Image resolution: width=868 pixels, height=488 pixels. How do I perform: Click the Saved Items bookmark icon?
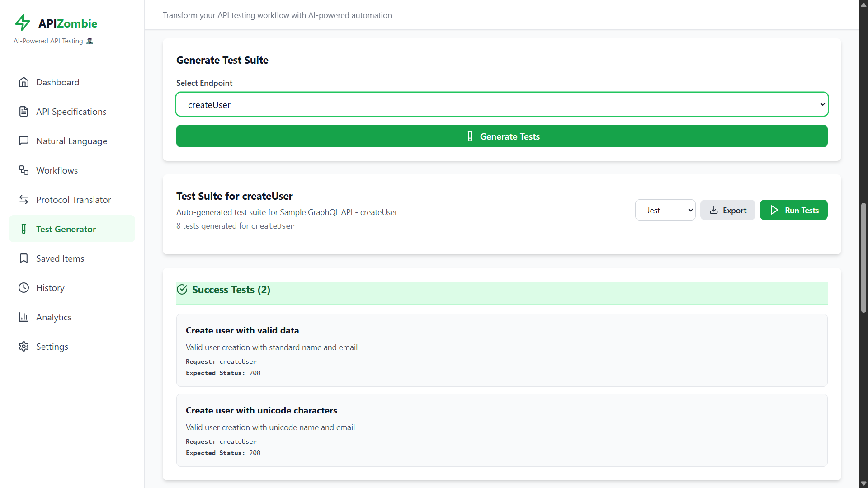tap(24, 258)
